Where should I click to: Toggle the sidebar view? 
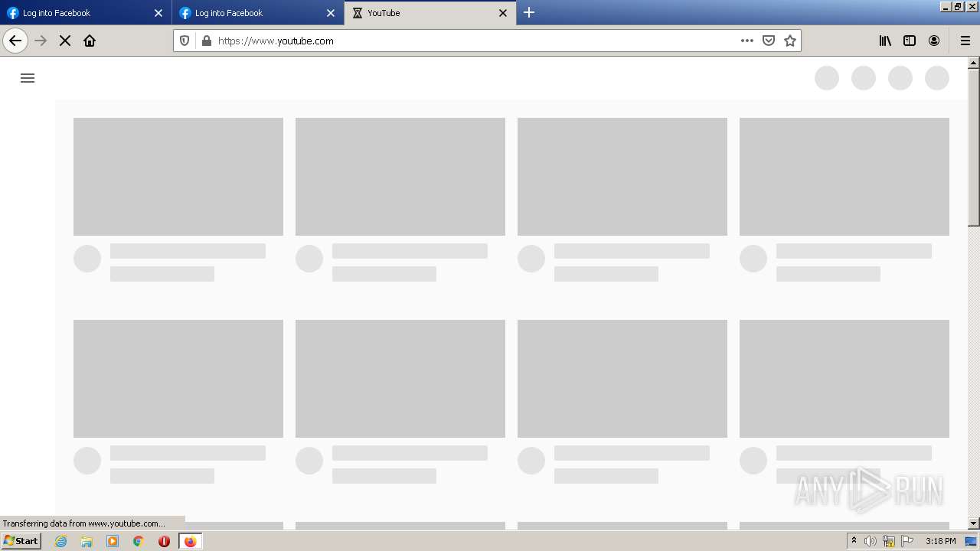point(910,41)
